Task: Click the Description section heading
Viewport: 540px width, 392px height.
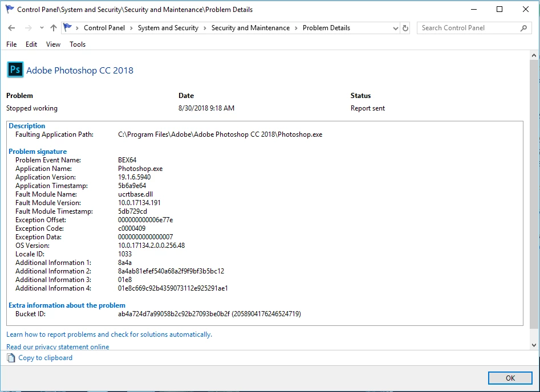Action: 27,126
